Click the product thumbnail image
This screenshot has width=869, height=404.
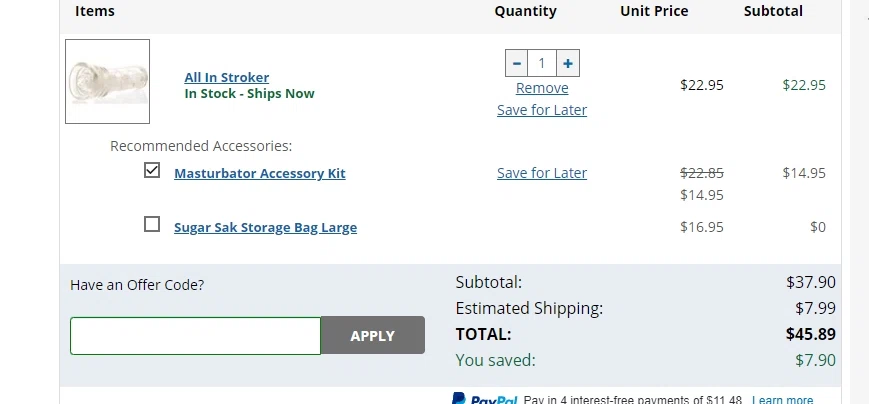pyautogui.click(x=108, y=81)
